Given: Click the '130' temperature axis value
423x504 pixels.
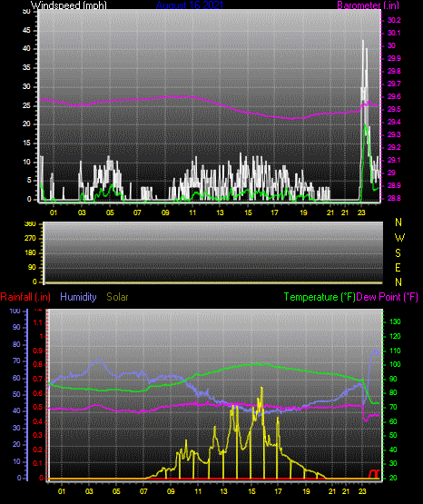Looking at the screenshot, I should point(395,321).
